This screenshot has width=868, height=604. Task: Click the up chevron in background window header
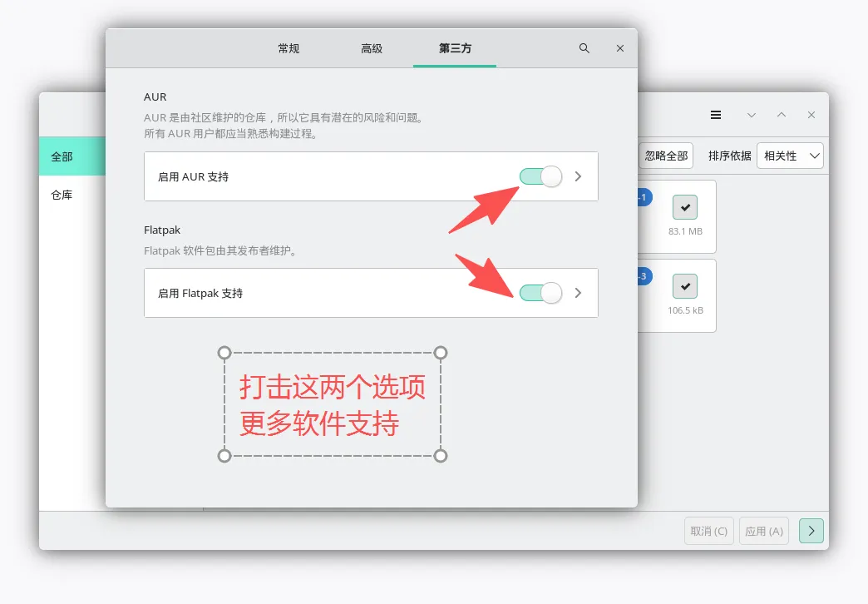click(781, 115)
